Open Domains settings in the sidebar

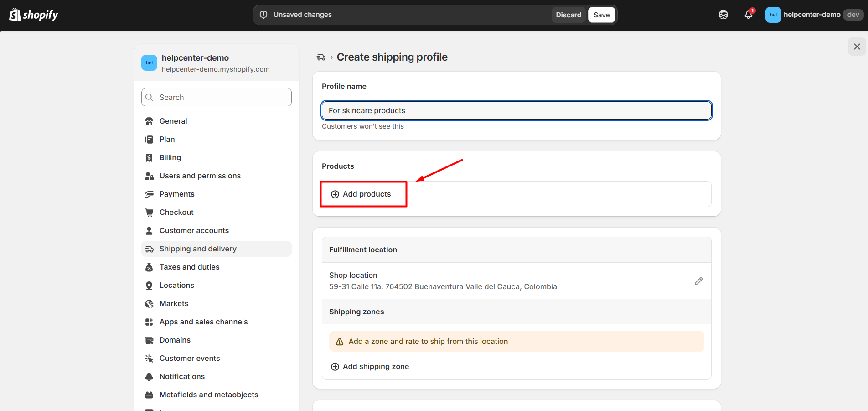(x=175, y=340)
